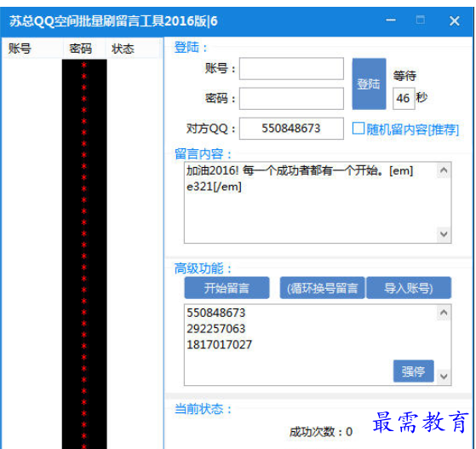Click the 状态 column header
The height and width of the screenshot is (449, 476).
[x=132, y=49]
